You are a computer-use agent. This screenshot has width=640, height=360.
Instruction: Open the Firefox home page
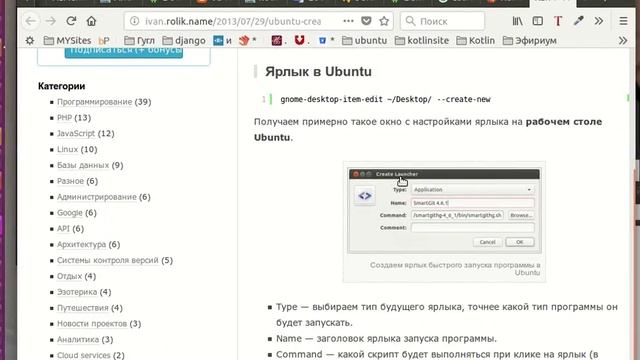click(x=91, y=21)
